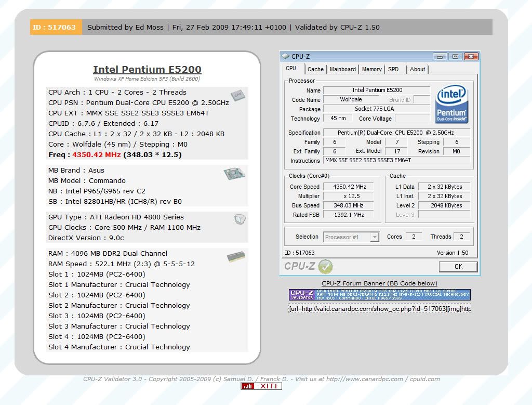This screenshot has width=532, height=405.
Task: Click the BB code URL field
Action: pos(380,309)
